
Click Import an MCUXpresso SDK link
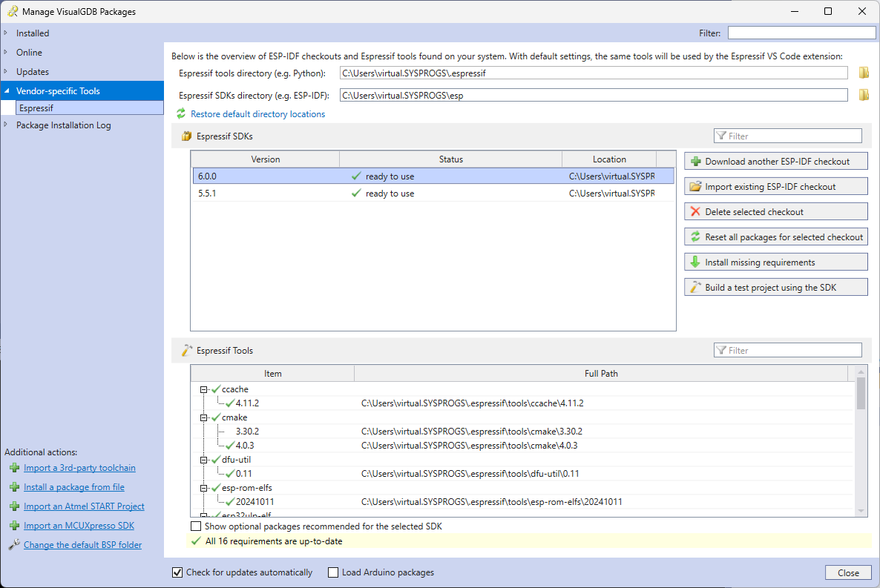pyautogui.click(x=79, y=526)
